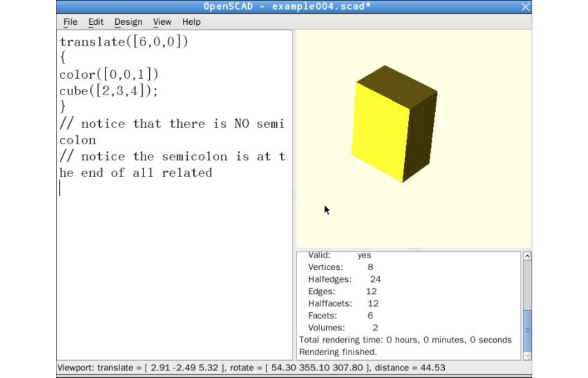The image size is (588, 378).
Task: Click the 'Facets: 6' console line
Action: pos(340,315)
